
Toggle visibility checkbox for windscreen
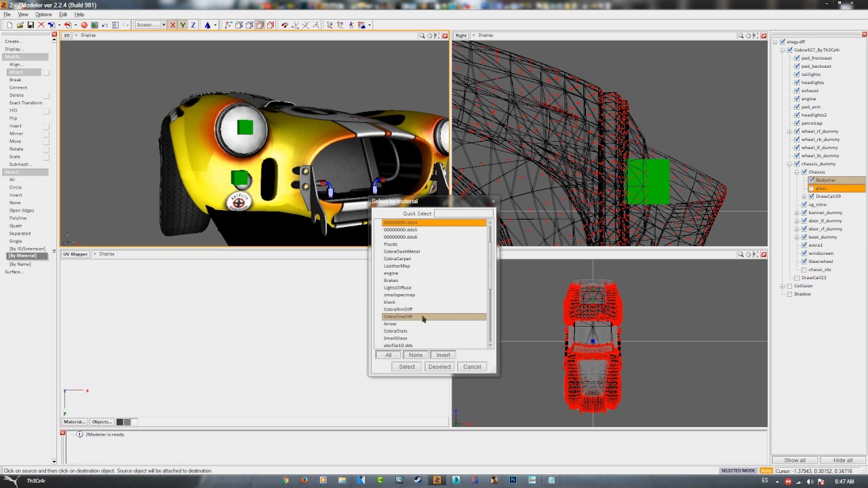point(804,253)
